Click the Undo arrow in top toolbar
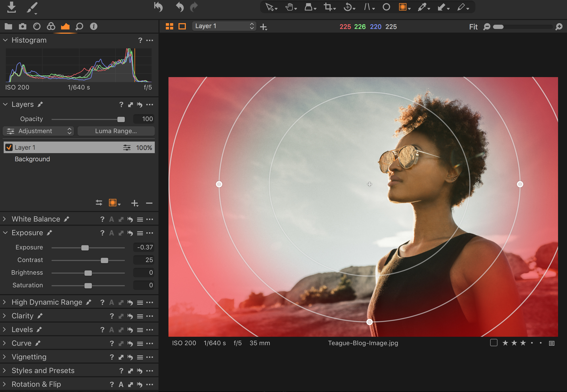This screenshot has width=567, height=392. click(x=180, y=7)
